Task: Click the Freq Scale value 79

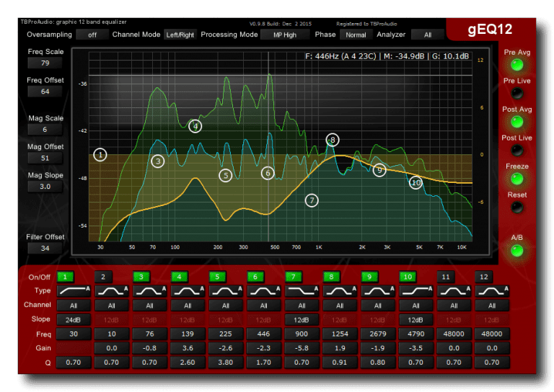Action: click(45, 63)
